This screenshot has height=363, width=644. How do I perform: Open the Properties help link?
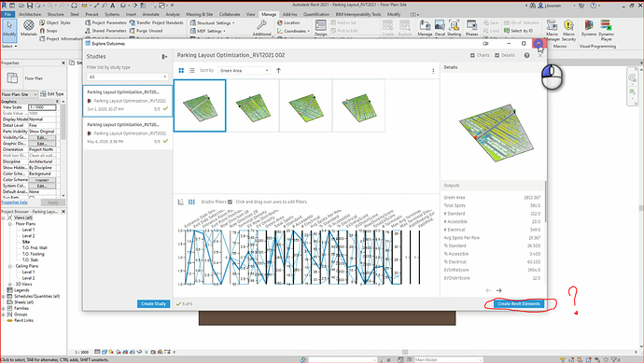coord(14,202)
